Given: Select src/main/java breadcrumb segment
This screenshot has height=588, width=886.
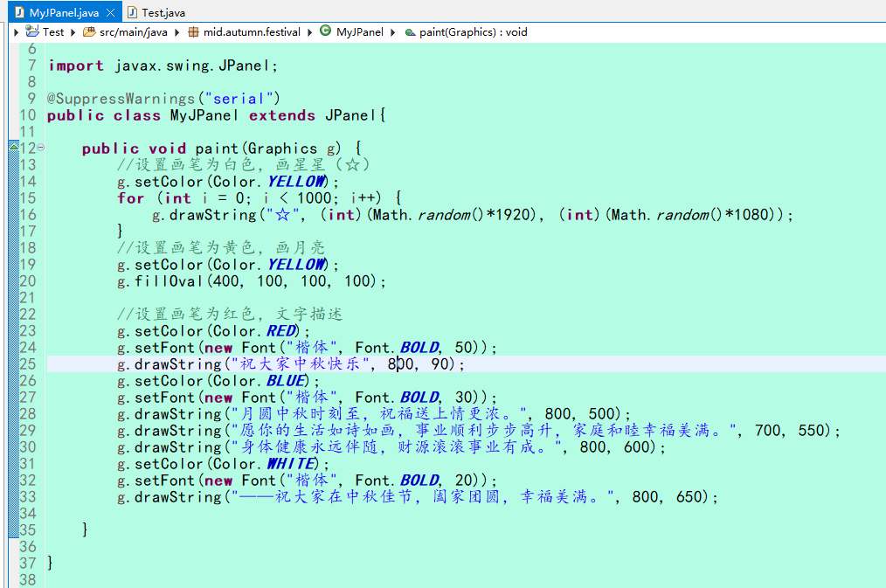Looking at the screenshot, I should click(134, 32).
